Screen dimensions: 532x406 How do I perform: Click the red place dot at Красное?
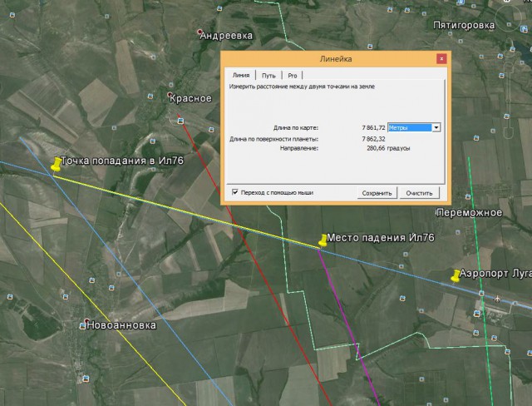coord(170,94)
